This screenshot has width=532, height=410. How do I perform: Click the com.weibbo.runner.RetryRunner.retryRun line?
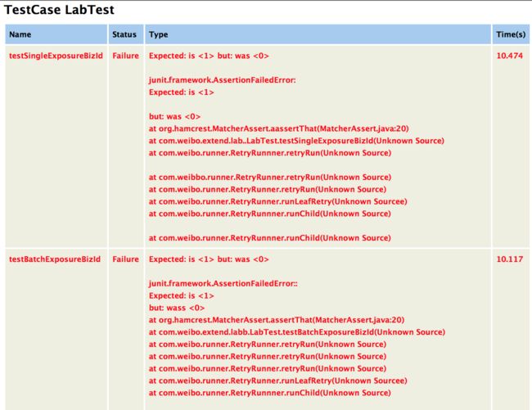(270, 178)
